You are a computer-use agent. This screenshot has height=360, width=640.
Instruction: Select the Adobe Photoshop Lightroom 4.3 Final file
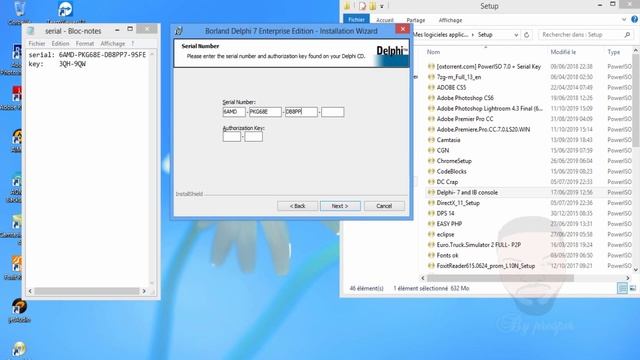point(489,109)
